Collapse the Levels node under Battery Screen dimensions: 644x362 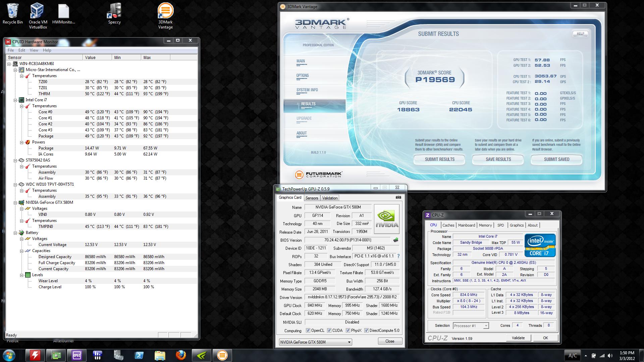(21, 275)
